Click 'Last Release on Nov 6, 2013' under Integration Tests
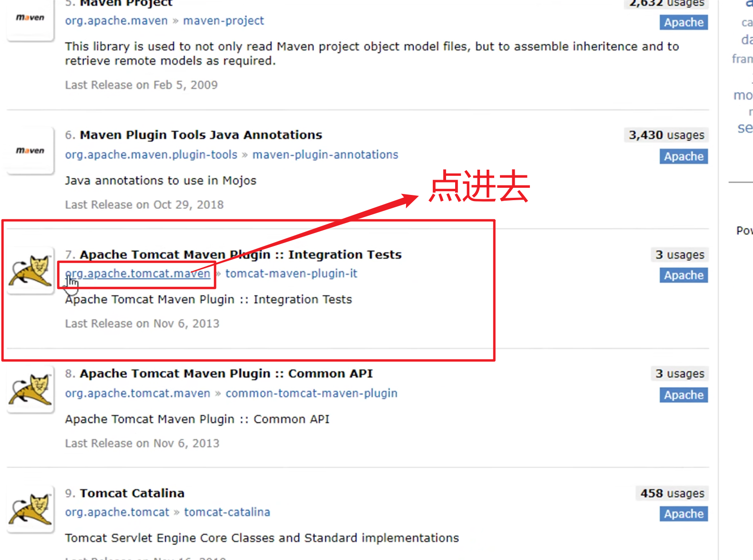753x560 pixels. pos(142,324)
